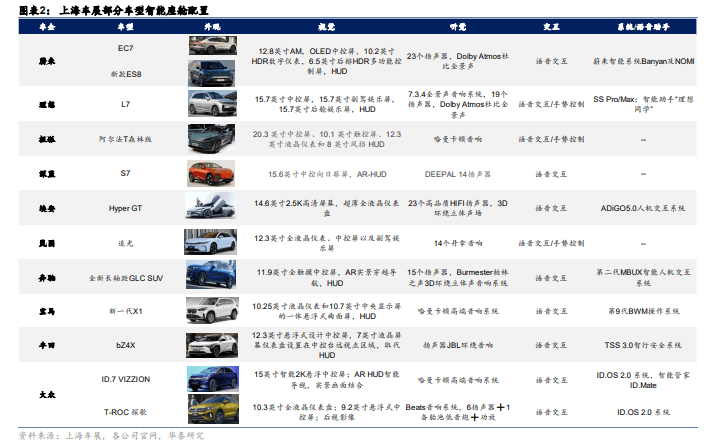Select the Hyper GT model name
Screen dimensions: 726x446
[125, 208]
